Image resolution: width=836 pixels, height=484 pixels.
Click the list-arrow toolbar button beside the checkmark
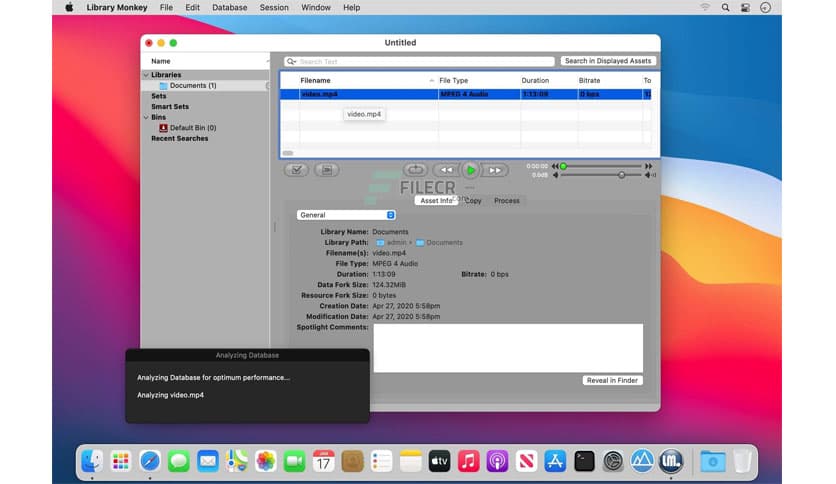(327, 170)
